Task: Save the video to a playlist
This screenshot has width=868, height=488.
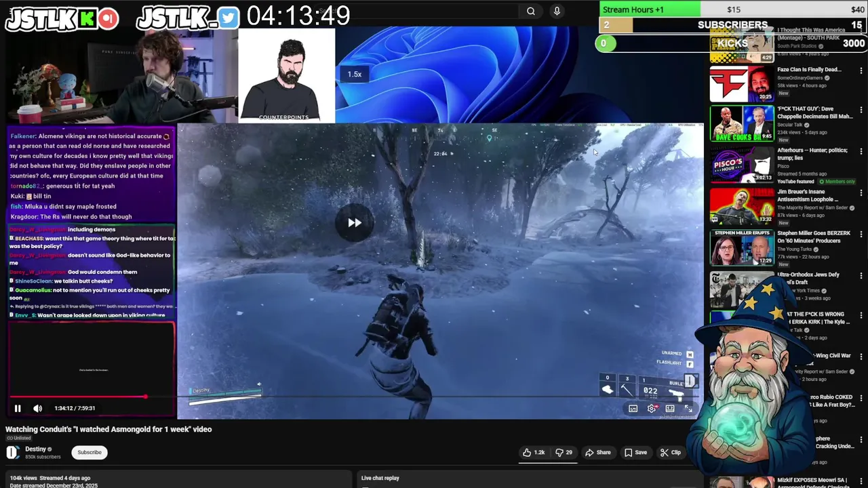Action: [635, 452]
